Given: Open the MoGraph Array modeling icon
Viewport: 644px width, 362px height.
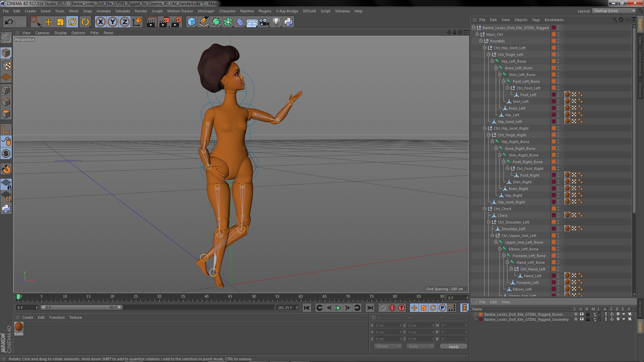Looking at the screenshot, I should coord(228,22).
